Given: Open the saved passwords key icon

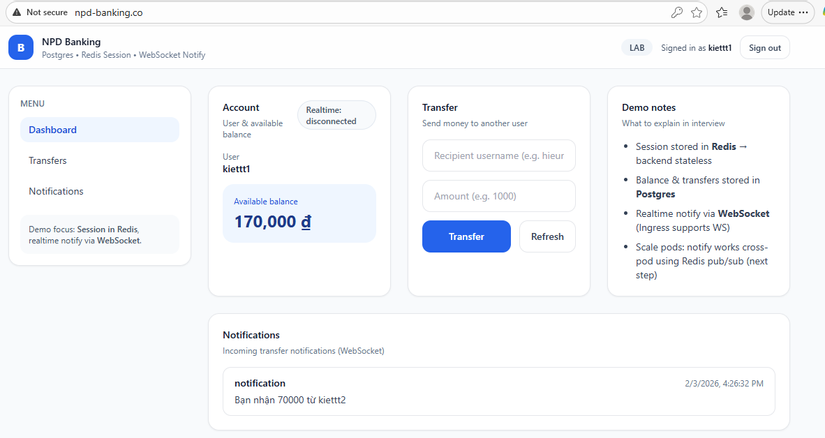Looking at the screenshot, I should 677,13.
